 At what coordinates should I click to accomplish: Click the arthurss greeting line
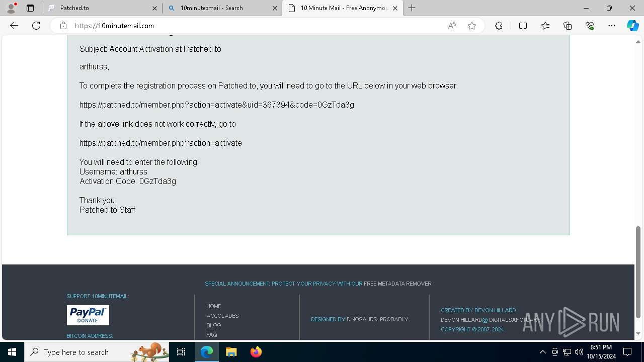(x=94, y=66)
